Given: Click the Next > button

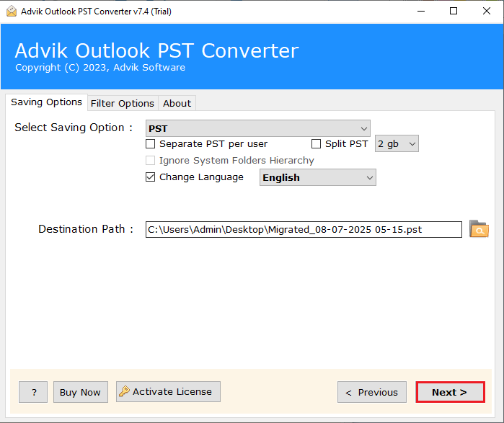Looking at the screenshot, I should pyautogui.click(x=450, y=392).
